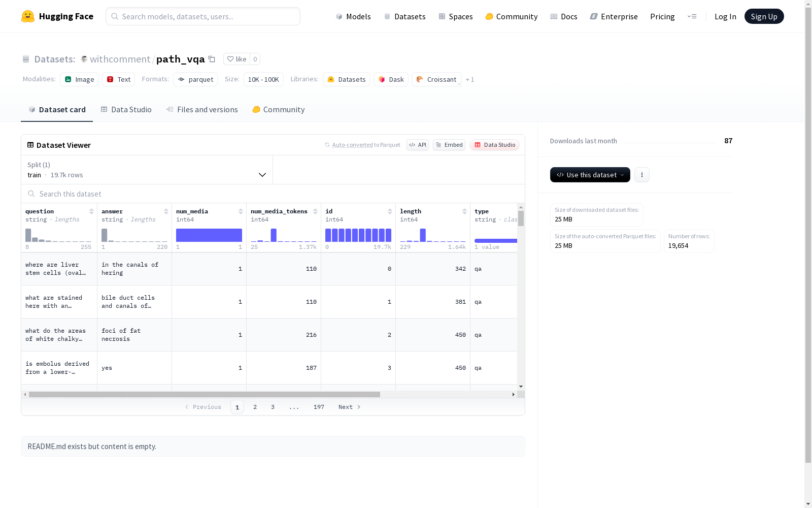Jump to page 197 of the dataset
Screen dimensions: 812x508
319,407
